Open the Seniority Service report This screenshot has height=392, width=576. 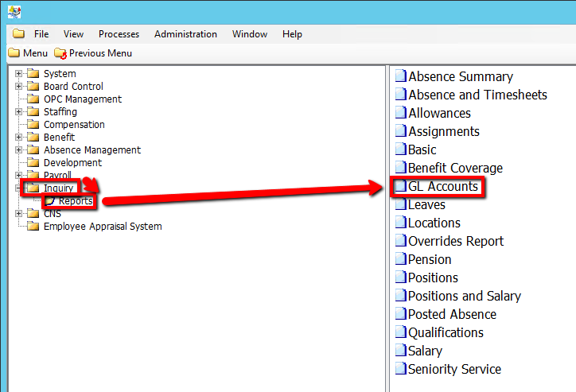tap(454, 370)
